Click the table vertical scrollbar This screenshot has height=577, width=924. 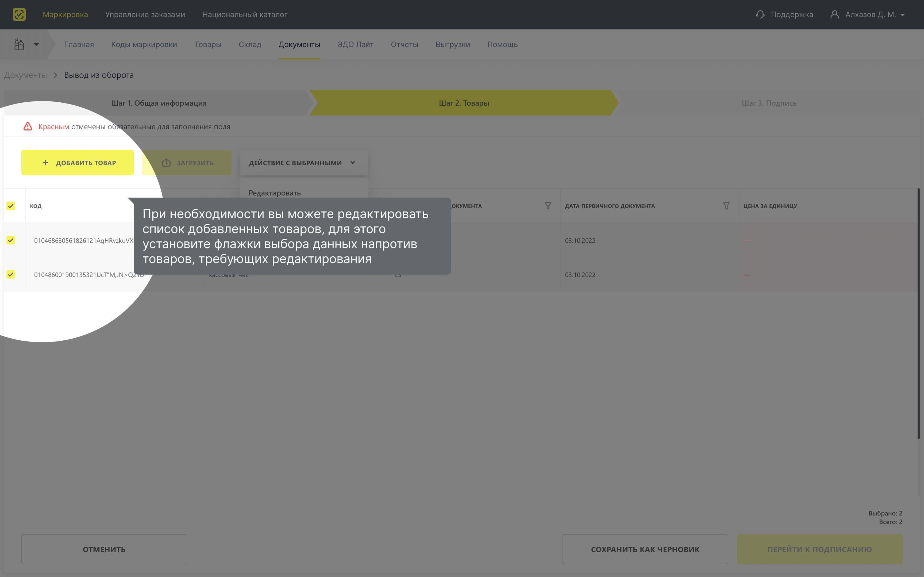click(918, 313)
